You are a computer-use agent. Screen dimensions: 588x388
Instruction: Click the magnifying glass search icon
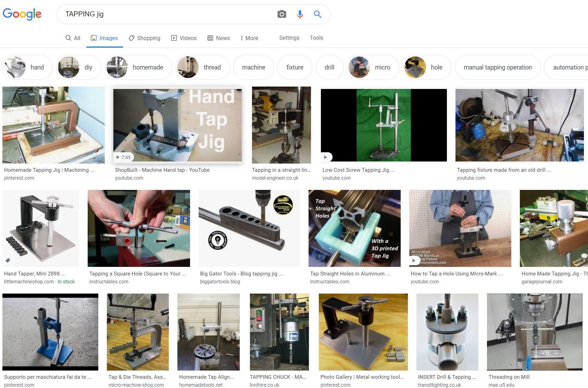(317, 14)
